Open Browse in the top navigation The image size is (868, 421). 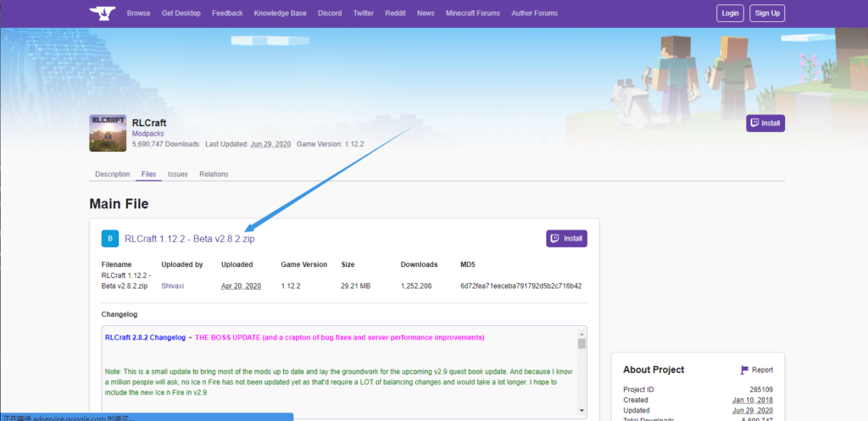pos(138,14)
